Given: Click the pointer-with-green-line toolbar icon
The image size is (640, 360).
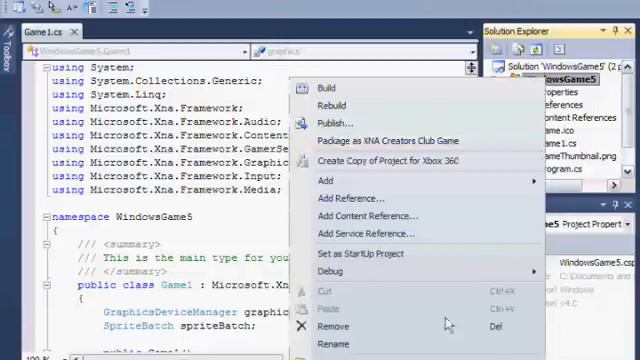Looking at the screenshot, I should [x=54, y=7].
